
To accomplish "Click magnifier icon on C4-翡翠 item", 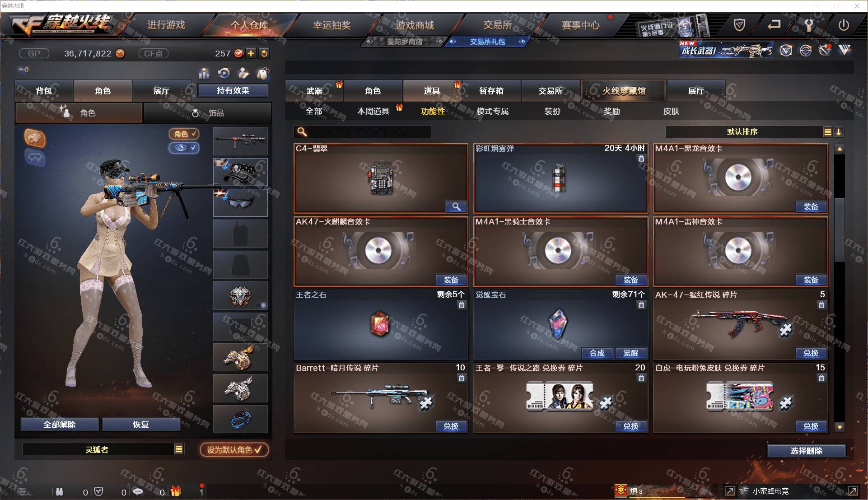I will [x=456, y=207].
